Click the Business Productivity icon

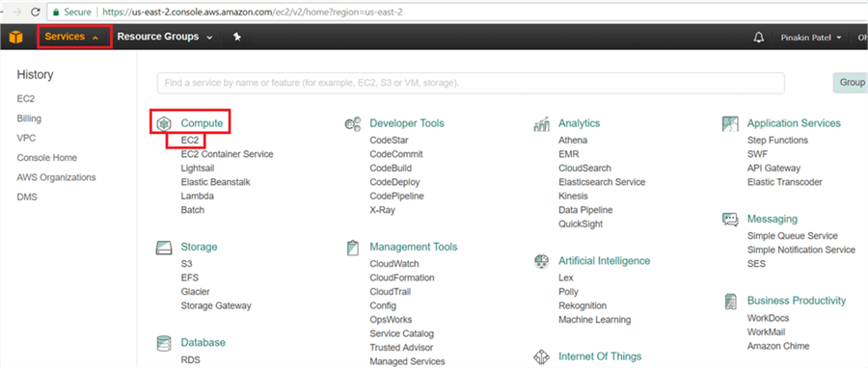click(730, 302)
